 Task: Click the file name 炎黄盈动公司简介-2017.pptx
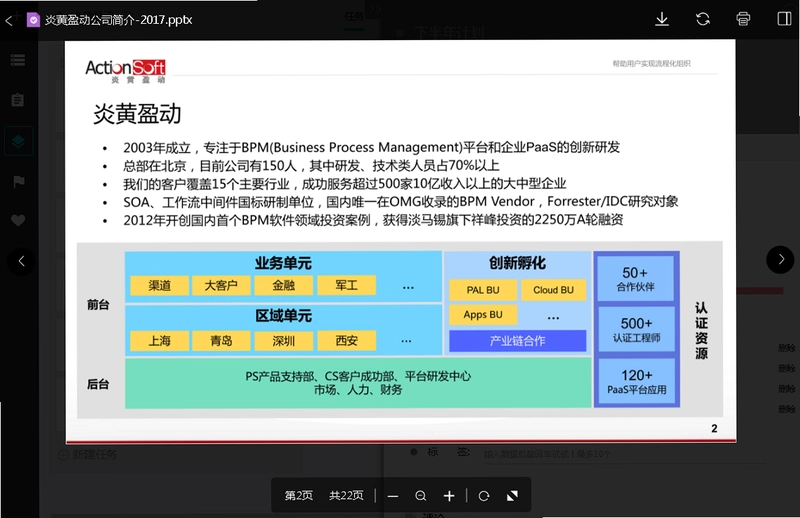coord(118,20)
